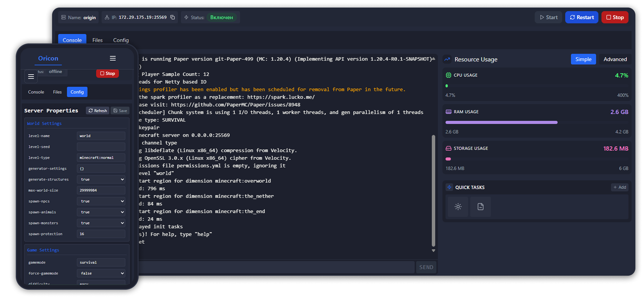Send the console command

tap(426, 267)
